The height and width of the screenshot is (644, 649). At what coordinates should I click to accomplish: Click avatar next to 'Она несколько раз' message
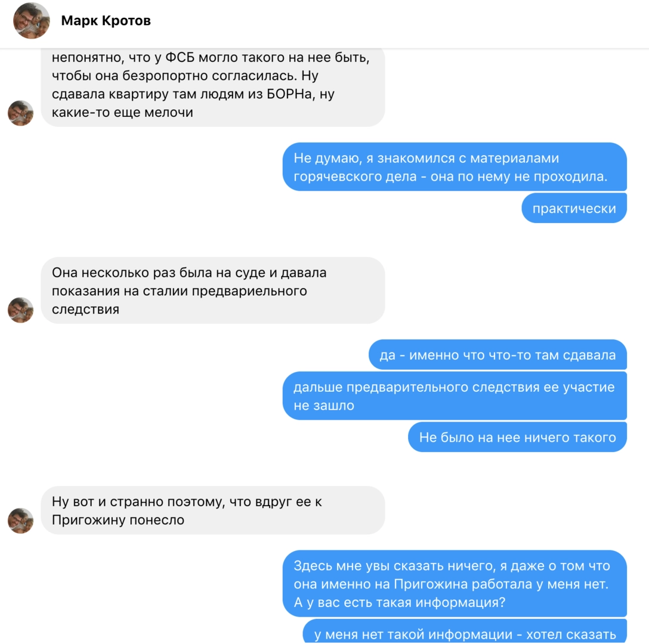point(21,310)
